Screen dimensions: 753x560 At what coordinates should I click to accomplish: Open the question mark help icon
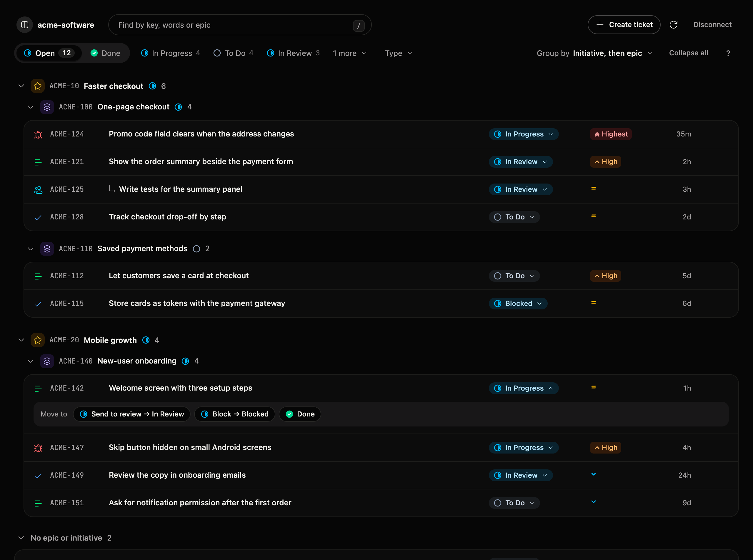coord(728,53)
